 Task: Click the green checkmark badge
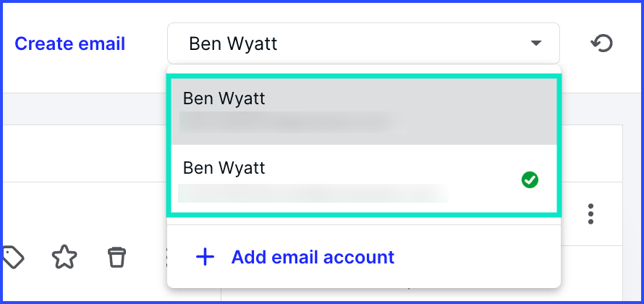(530, 180)
